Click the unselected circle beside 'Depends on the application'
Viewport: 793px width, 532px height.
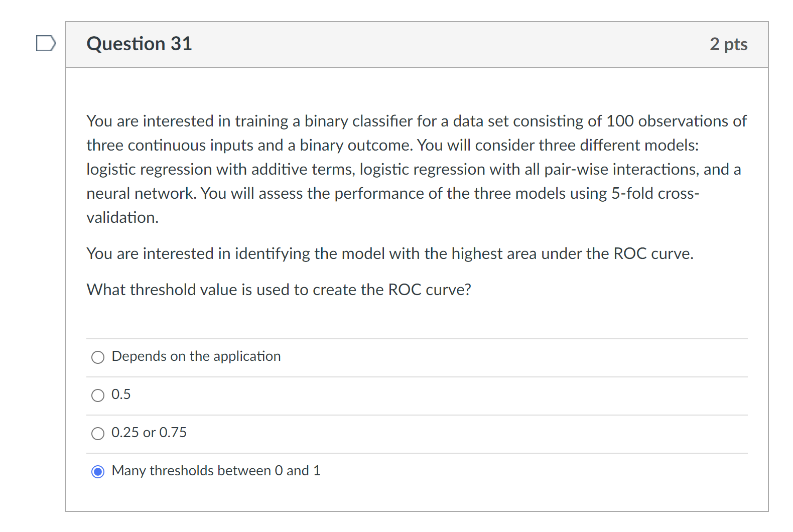(98, 357)
